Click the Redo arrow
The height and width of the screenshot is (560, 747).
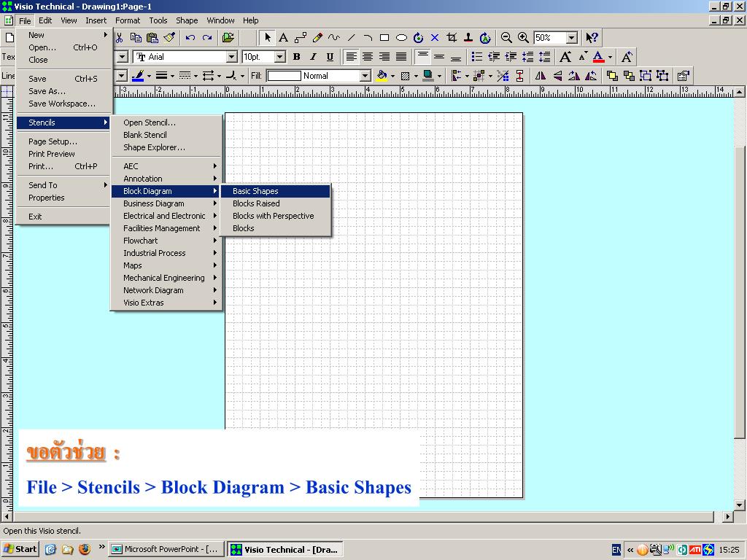(x=207, y=38)
